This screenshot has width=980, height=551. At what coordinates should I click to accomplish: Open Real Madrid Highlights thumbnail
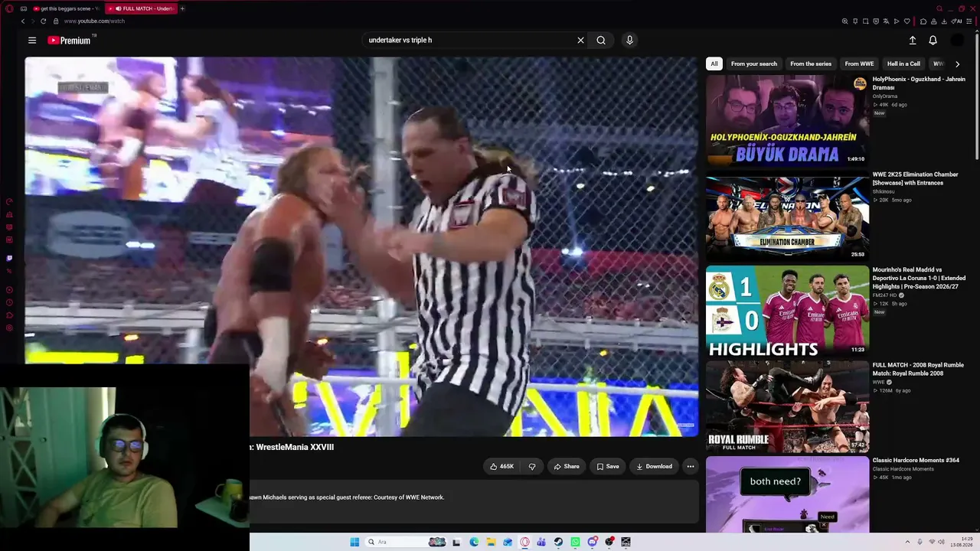point(787,311)
